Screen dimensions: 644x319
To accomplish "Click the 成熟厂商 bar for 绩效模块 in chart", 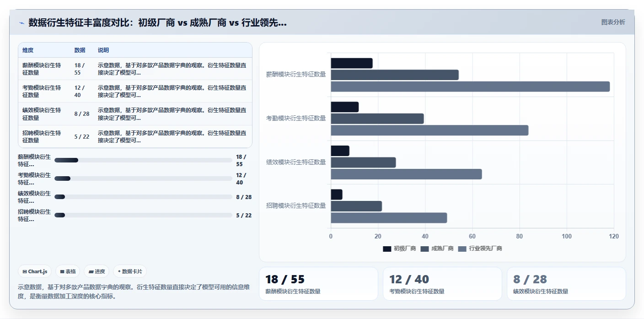I will coord(363,162).
